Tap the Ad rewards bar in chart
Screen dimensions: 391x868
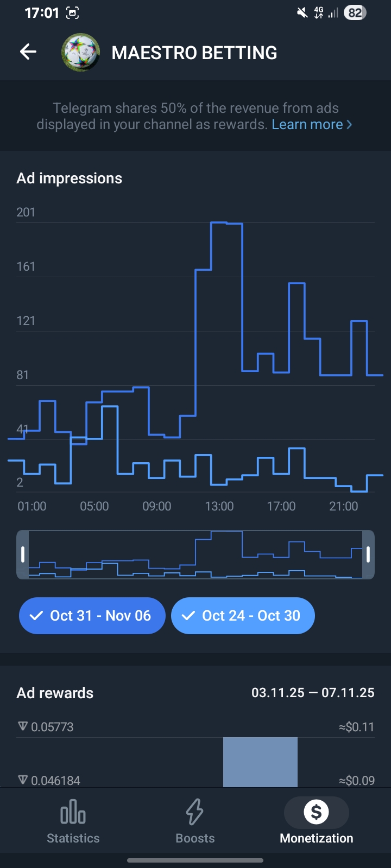260,762
